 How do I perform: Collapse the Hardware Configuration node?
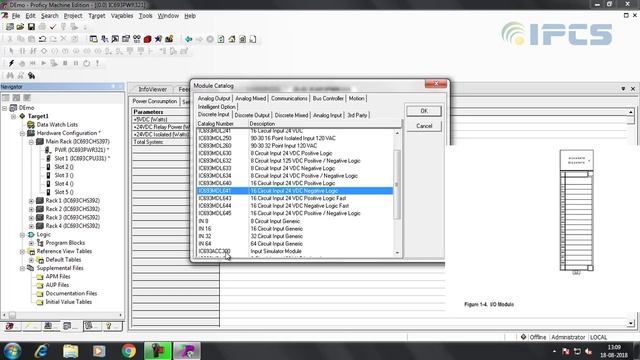[22, 133]
